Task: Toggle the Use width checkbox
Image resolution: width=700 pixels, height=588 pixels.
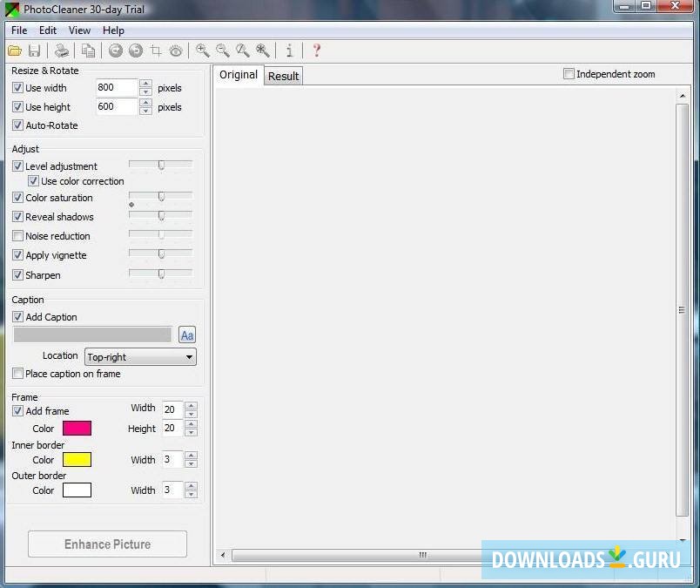Action: (17, 88)
